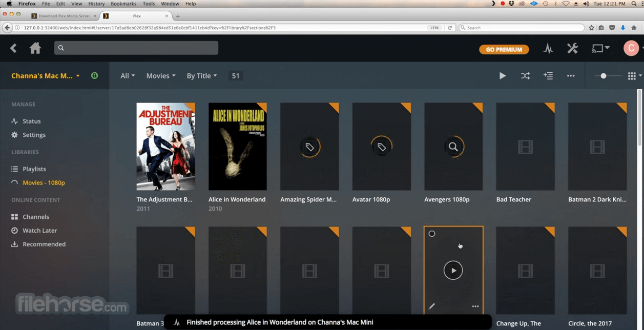This screenshot has height=330, width=644.
Task: Open Batman 2 Dark Kni... tile
Action: pyautogui.click(x=597, y=147)
